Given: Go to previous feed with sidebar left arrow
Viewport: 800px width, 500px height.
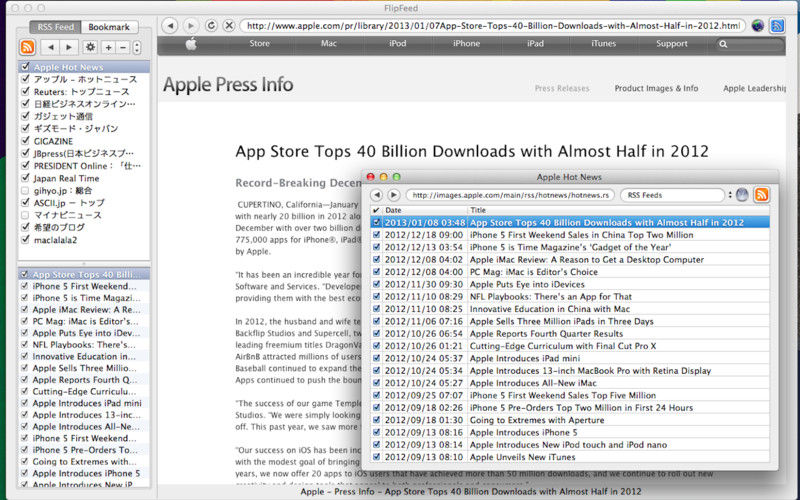Looking at the screenshot, I should (x=51, y=47).
